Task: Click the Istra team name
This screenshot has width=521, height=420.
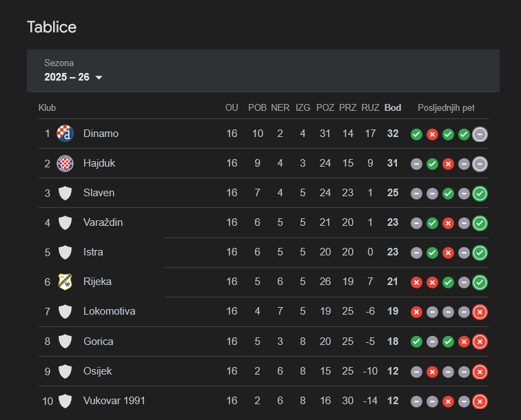Action: point(93,252)
